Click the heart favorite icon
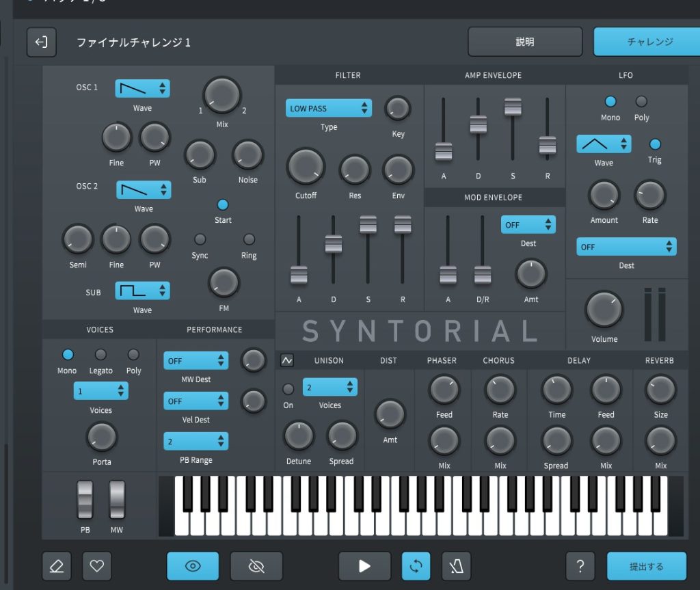The image size is (700, 590). click(x=97, y=566)
